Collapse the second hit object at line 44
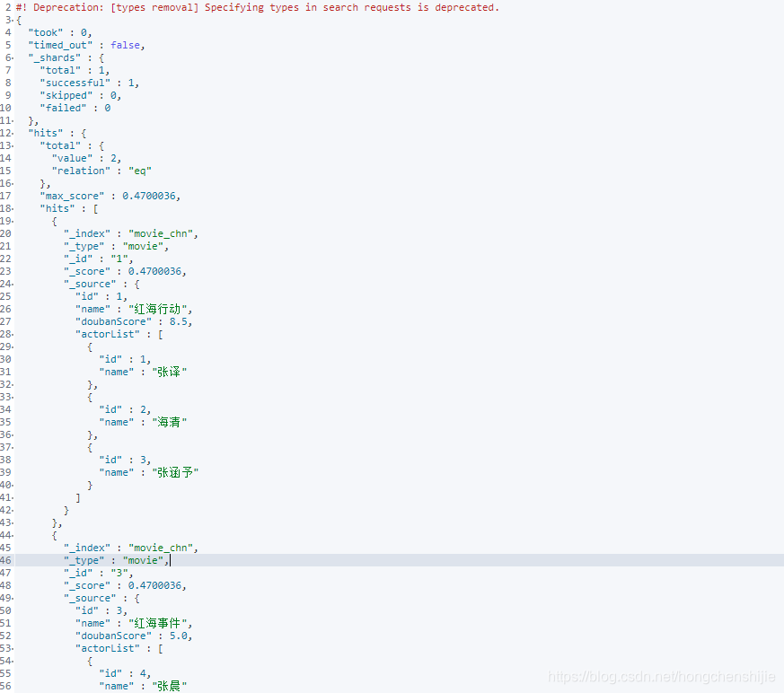The height and width of the screenshot is (693, 784). pyautogui.click(x=13, y=536)
